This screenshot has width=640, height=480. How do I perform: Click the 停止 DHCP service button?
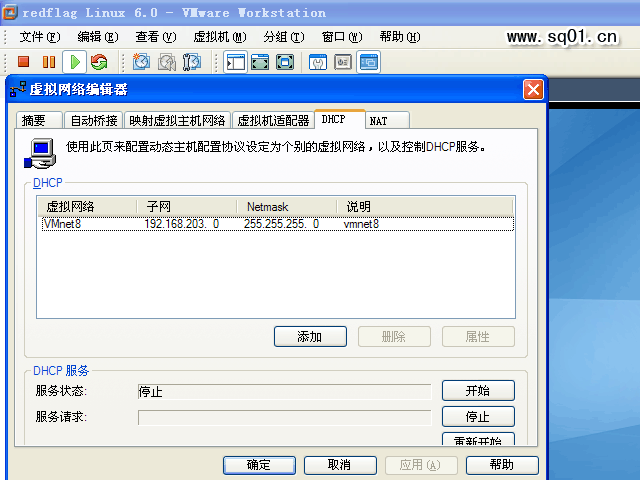(478, 417)
